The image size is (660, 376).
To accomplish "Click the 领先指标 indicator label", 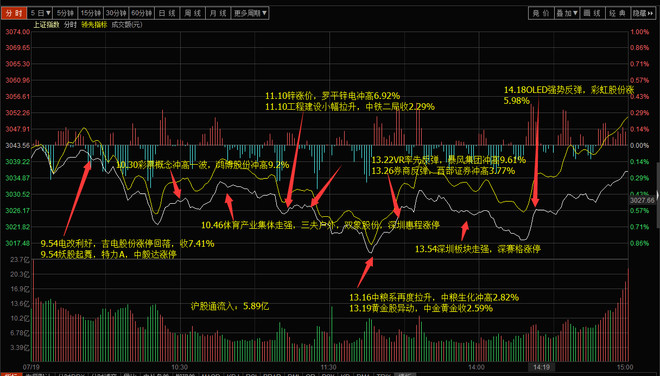I will pos(94,25).
